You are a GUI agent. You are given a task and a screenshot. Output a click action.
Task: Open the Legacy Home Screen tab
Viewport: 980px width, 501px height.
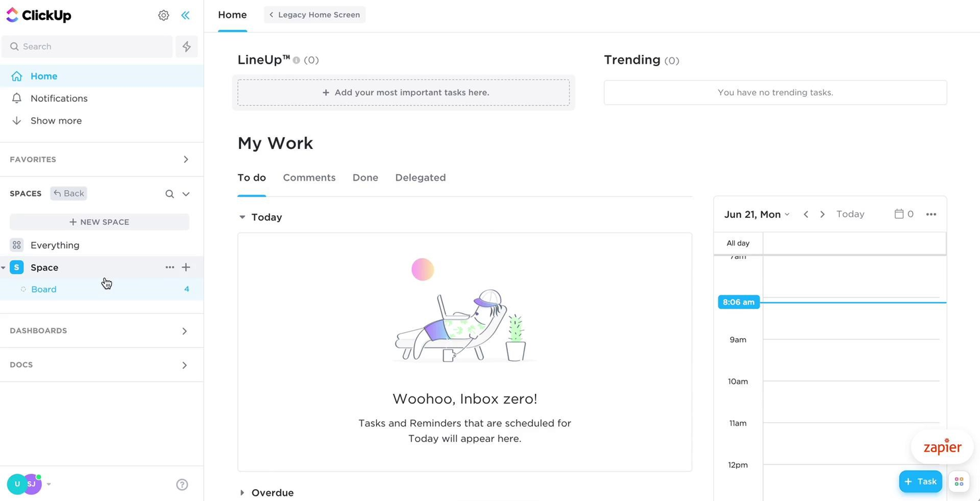point(315,14)
